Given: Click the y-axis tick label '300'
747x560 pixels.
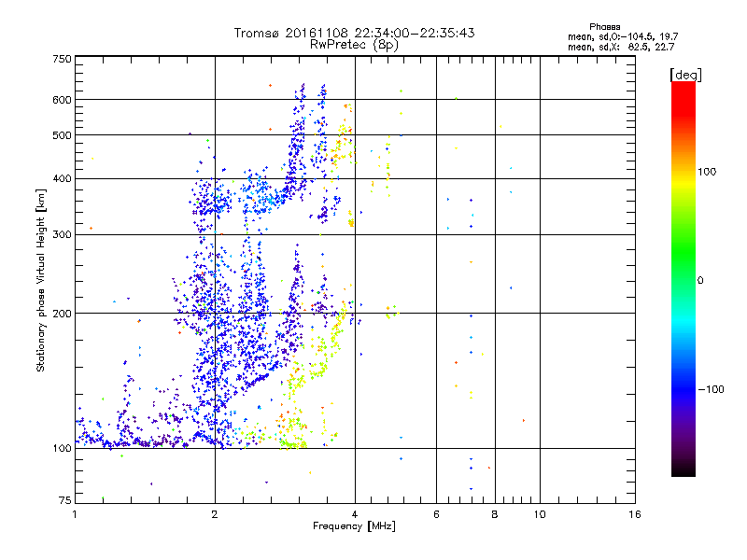Looking at the screenshot, I should click(x=62, y=235).
